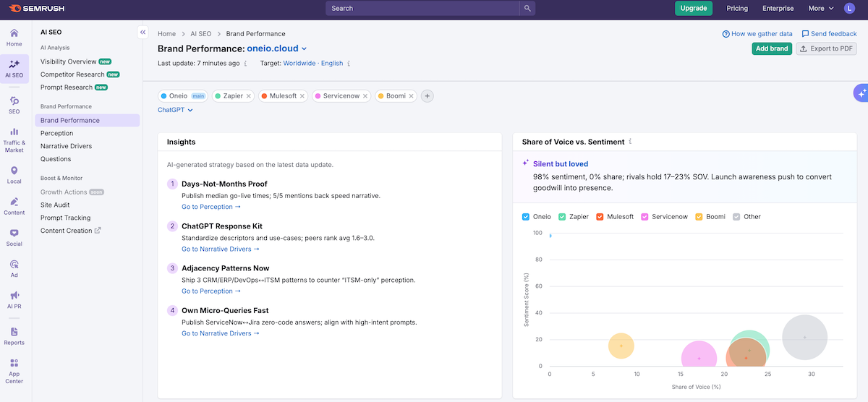Add a competitor with plus button
Image resolution: width=868 pixels, height=402 pixels.
click(x=427, y=95)
